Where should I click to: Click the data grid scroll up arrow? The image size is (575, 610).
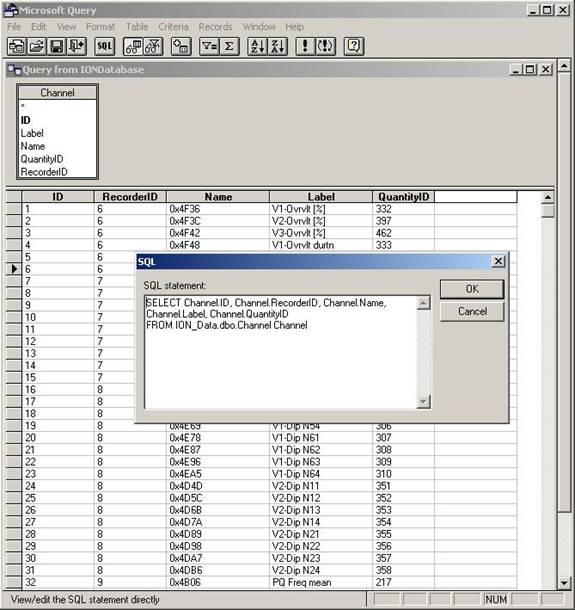[x=548, y=198]
